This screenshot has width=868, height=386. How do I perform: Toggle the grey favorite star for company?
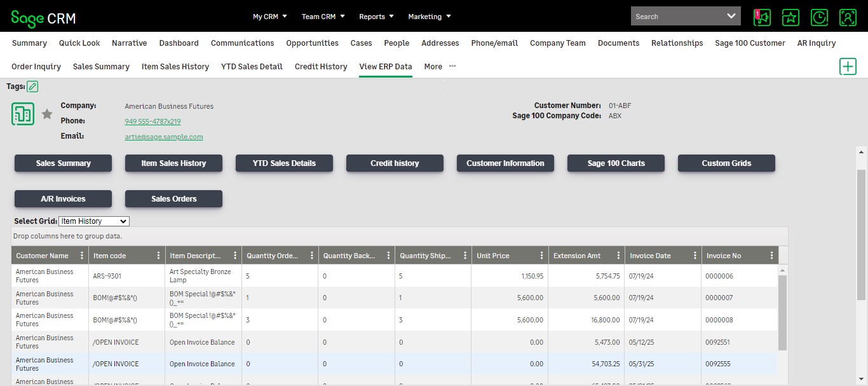[x=46, y=114]
